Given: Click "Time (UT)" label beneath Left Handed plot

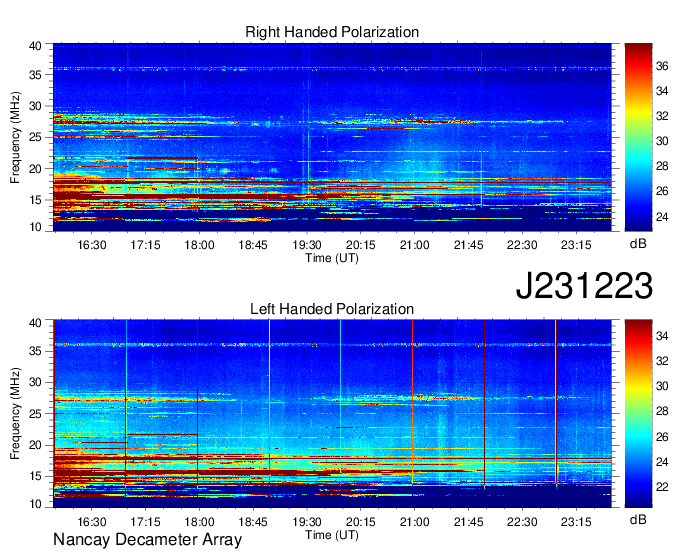Looking at the screenshot, I should click(x=332, y=535).
